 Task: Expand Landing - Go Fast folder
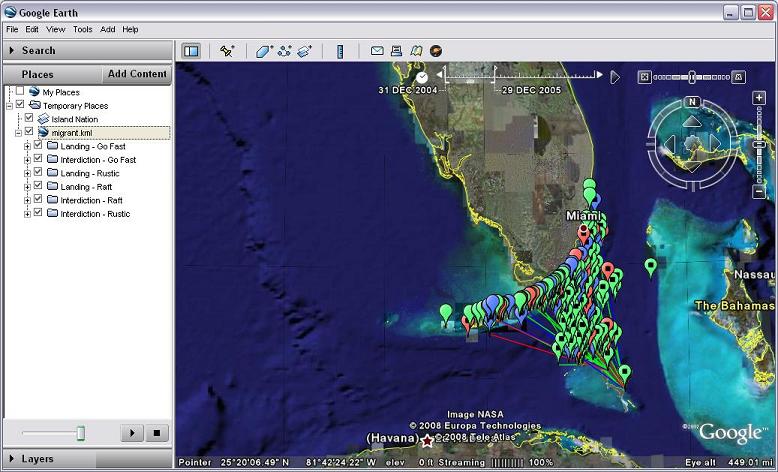27,146
